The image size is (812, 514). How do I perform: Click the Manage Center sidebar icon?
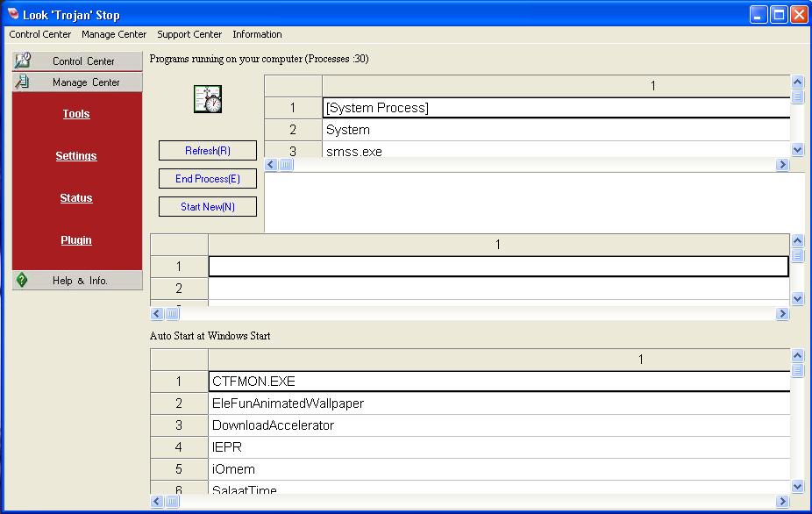tap(22, 82)
